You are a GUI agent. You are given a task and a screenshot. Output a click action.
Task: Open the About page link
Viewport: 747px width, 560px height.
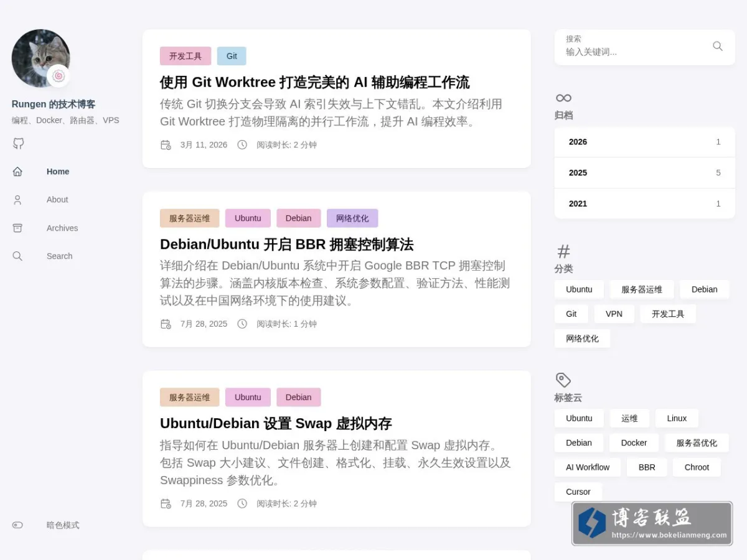point(57,200)
